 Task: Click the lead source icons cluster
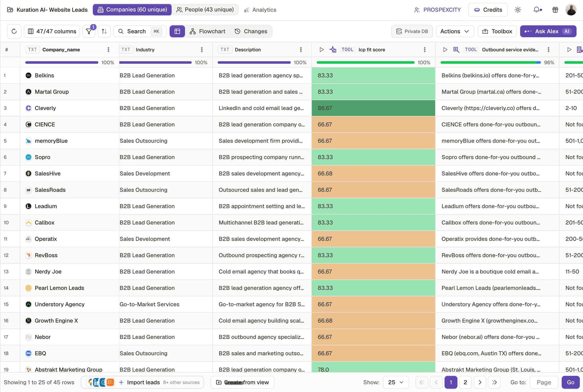point(101,382)
